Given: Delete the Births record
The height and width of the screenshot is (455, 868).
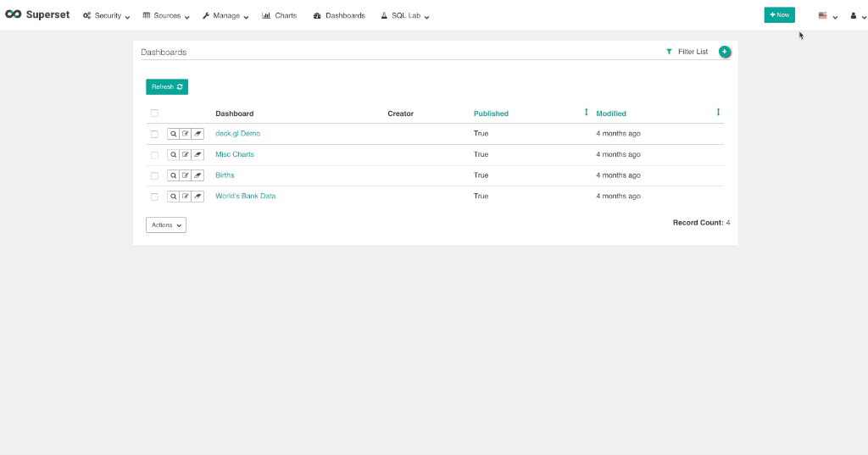Looking at the screenshot, I should point(198,175).
